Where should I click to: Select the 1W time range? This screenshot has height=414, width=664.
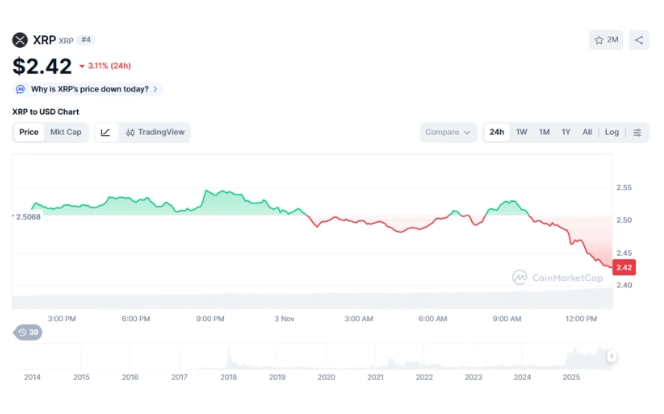[x=521, y=132]
